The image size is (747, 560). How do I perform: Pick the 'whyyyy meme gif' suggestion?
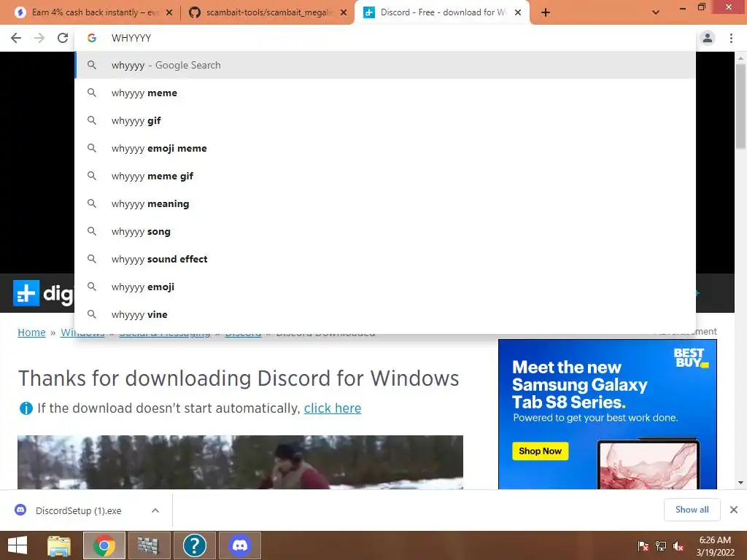(x=385, y=176)
